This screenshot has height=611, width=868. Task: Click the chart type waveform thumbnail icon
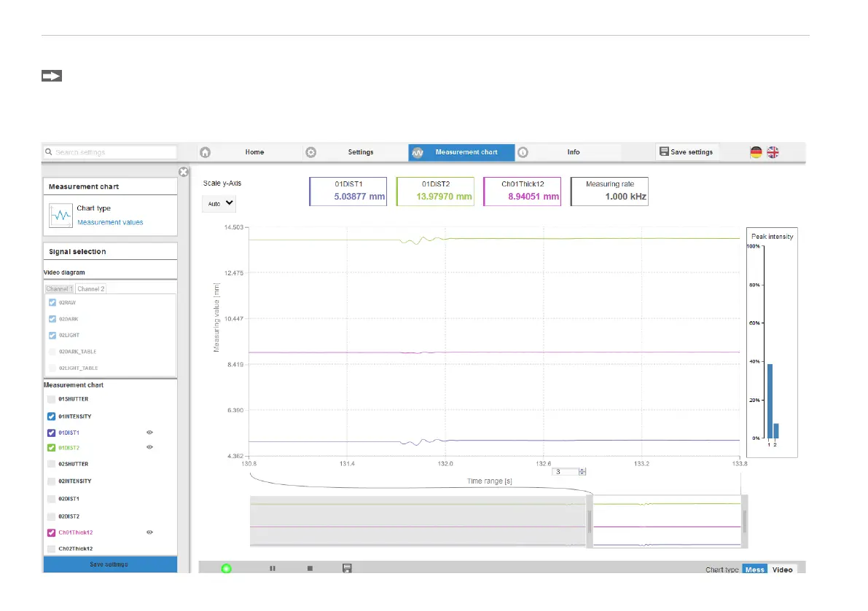(60, 216)
